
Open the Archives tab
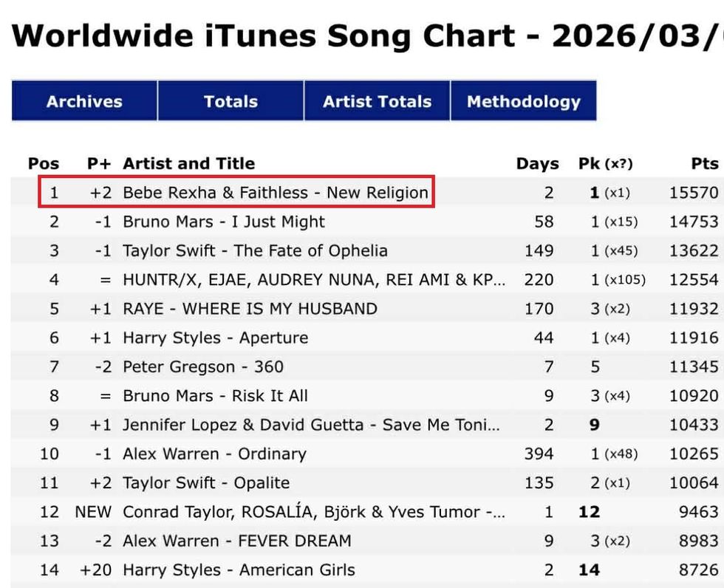click(84, 101)
